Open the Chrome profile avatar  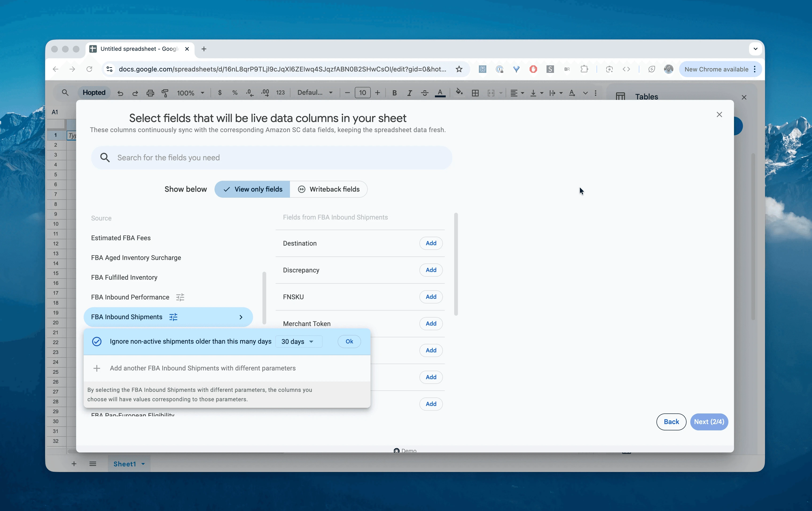click(668, 69)
